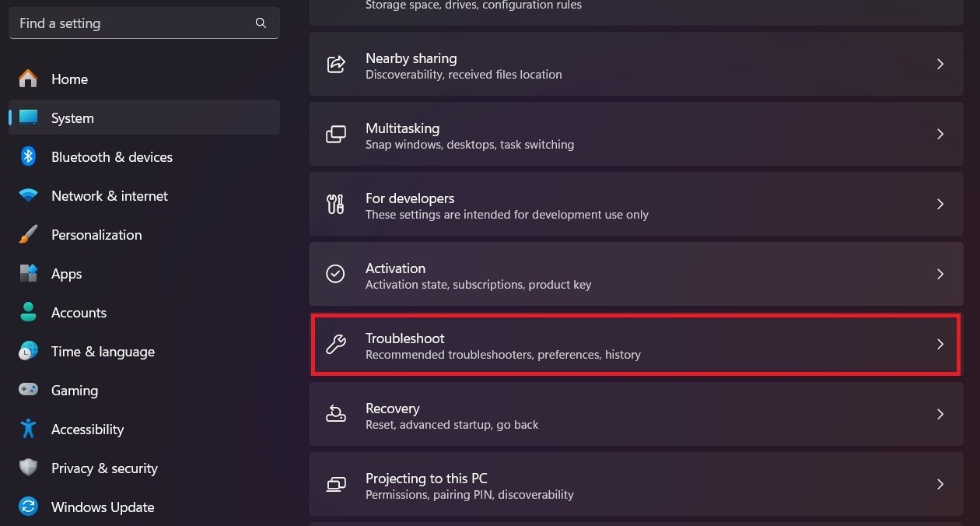Open Privacy & security section

click(x=144, y=468)
